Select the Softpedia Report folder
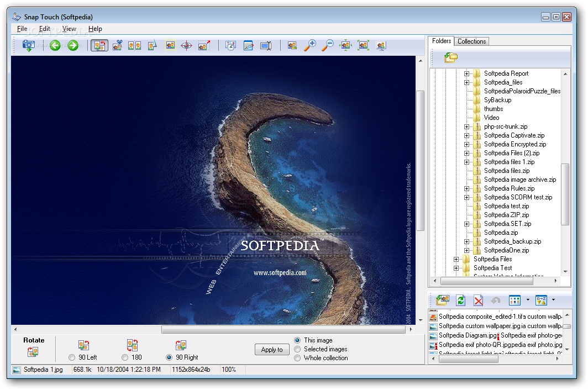This screenshot has width=588, height=390. point(506,73)
